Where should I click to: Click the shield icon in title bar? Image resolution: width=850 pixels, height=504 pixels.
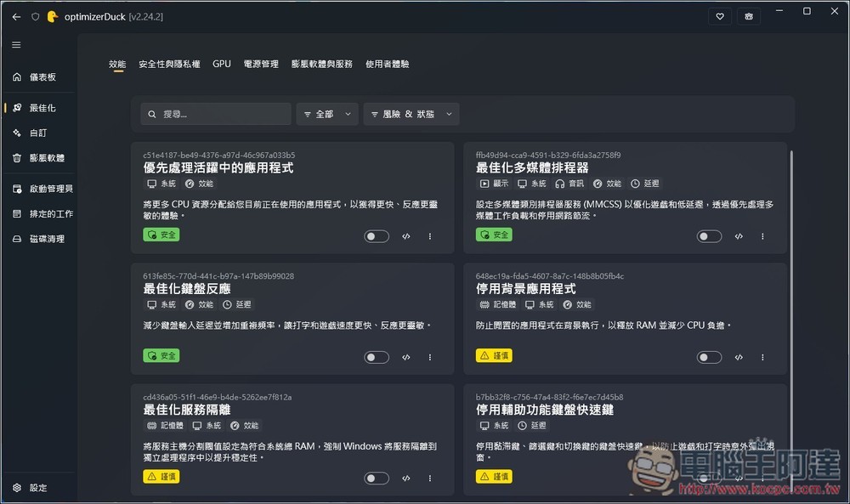click(x=35, y=17)
